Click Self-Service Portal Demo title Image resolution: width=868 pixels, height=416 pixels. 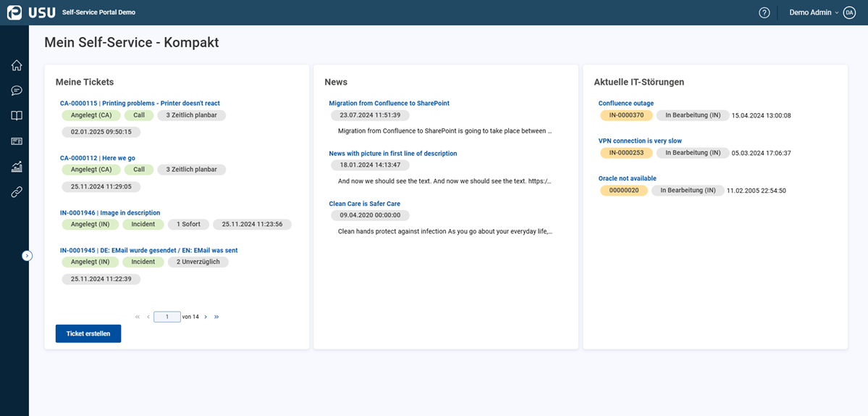(x=98, y=12)
